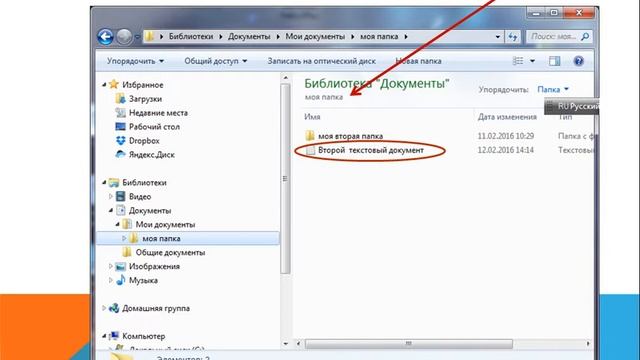Image resolution: width=640 pixels, height=360 pixels.
Task: Open the address bar history dropdown
Action: (x=498, y=37)
